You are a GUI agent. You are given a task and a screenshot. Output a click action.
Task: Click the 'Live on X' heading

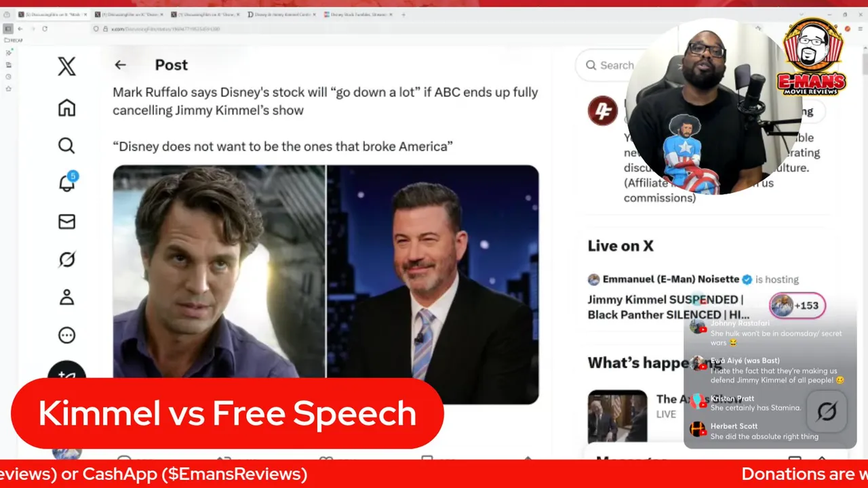[x=620, y=246]
